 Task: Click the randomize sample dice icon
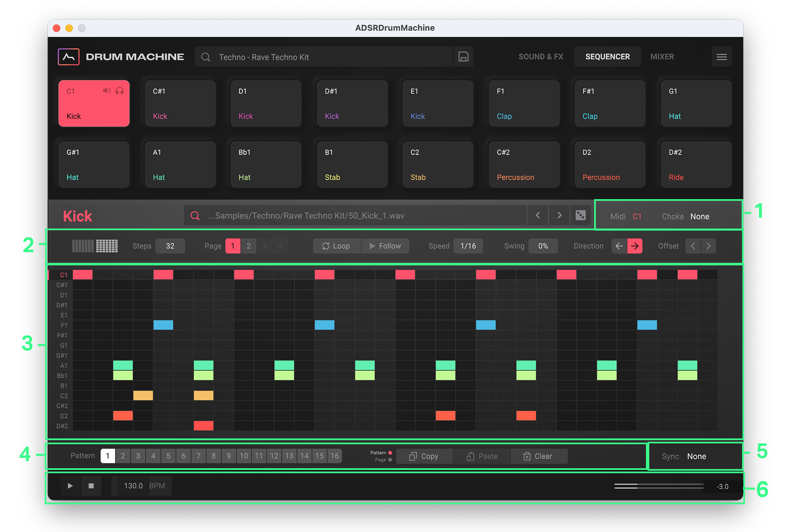580,215
